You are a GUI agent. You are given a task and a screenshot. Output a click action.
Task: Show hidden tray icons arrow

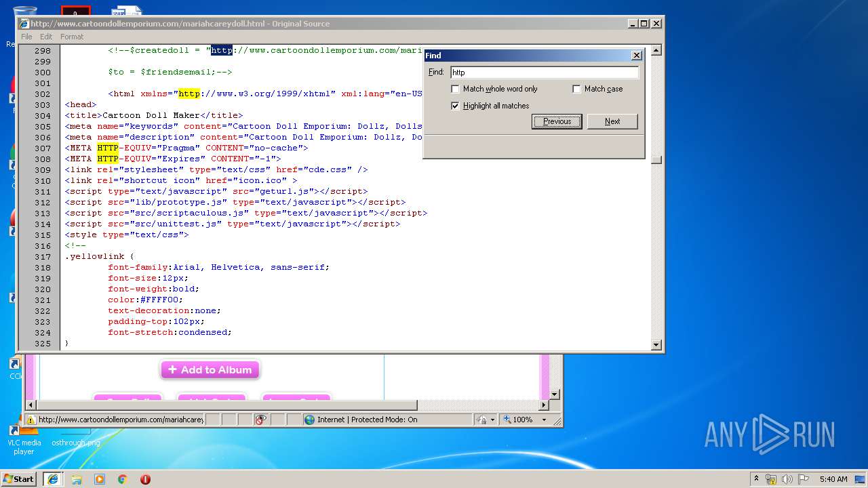[x=756, y=479]
